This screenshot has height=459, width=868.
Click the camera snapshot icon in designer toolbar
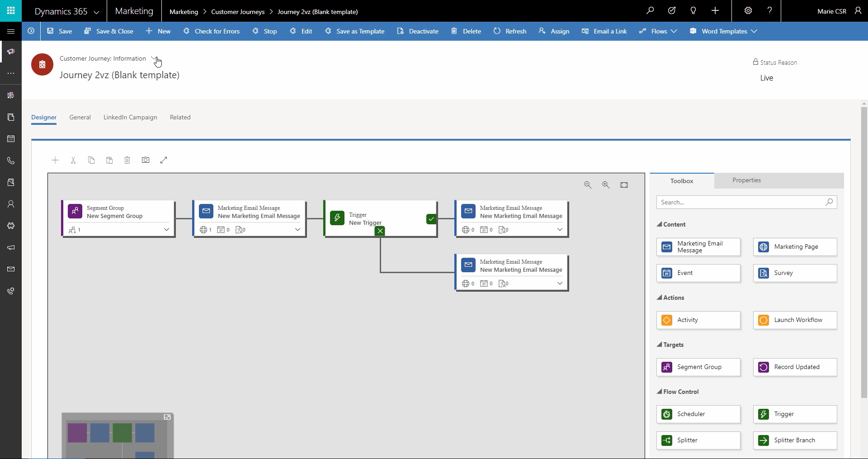tap(146, 160)
